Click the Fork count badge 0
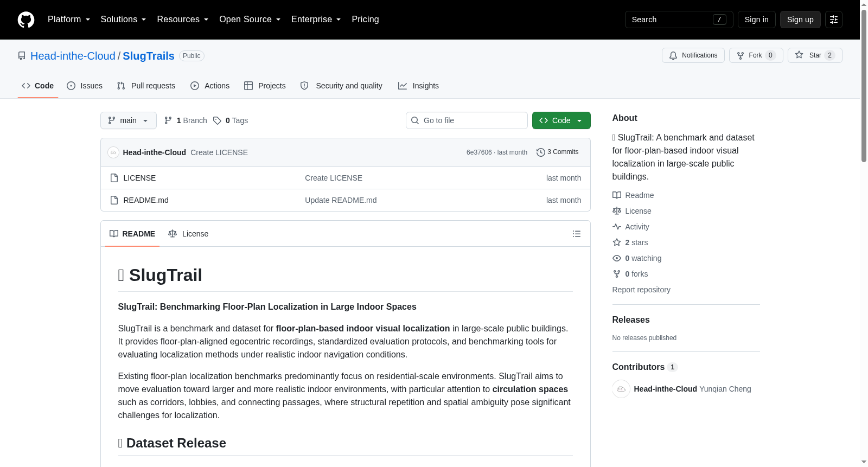 click(x=770, y=55)
